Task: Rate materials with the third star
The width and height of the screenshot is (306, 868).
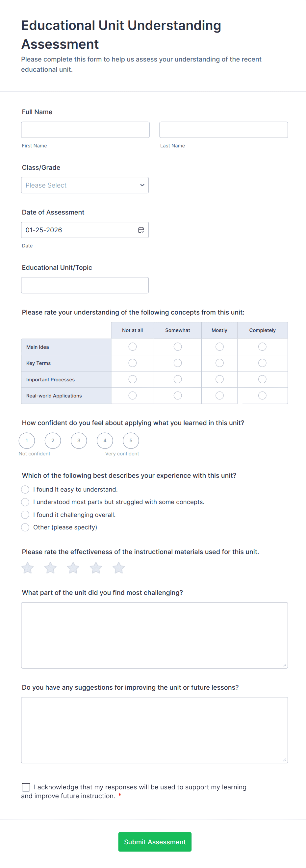Action: [73, 568]
